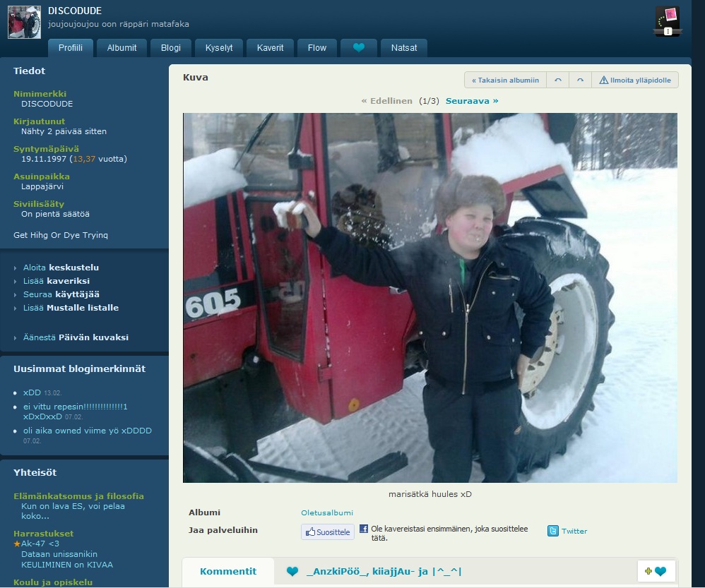
Task: Click heart icon beside _AnzkiPöö_ likers
Action: point(292,571)
